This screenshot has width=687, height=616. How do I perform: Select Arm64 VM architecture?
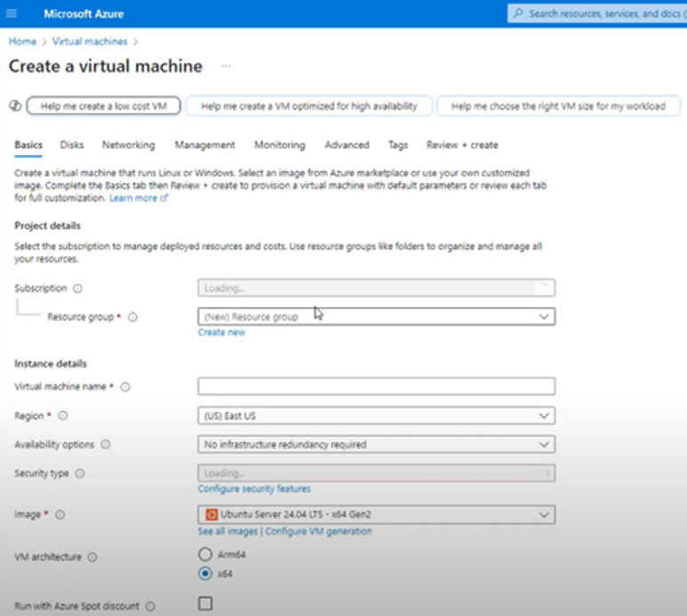[205, 555]
